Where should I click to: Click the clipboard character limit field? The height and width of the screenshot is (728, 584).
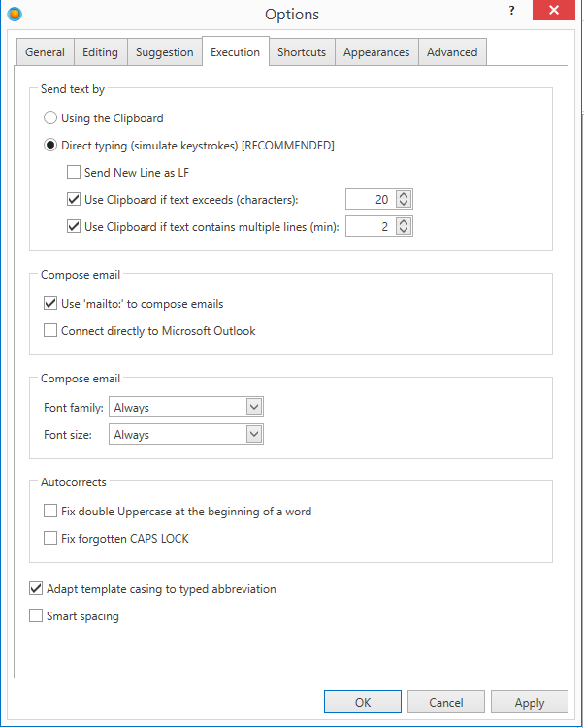coord(370,199)
